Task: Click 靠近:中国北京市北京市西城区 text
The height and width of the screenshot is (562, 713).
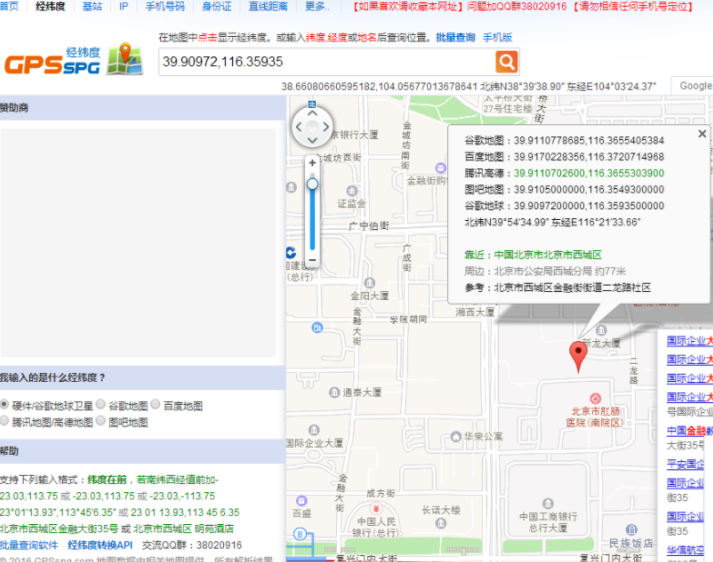Action: (x=533, y=255)
